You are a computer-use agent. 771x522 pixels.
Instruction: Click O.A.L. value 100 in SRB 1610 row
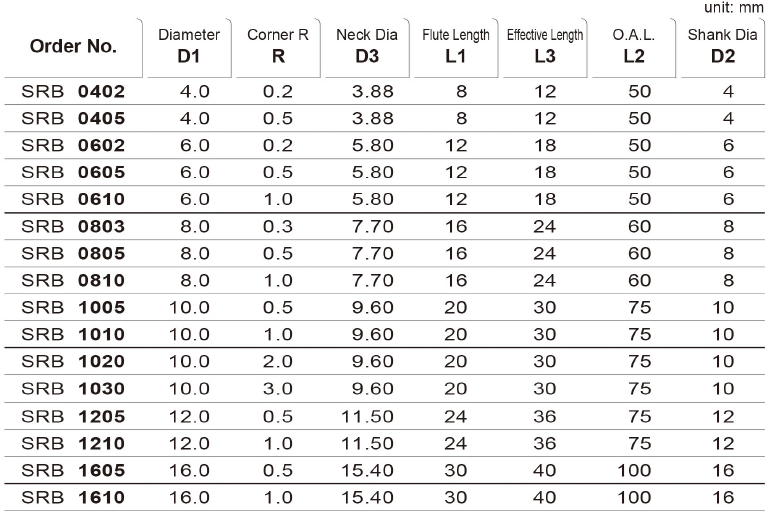[634, 497]
